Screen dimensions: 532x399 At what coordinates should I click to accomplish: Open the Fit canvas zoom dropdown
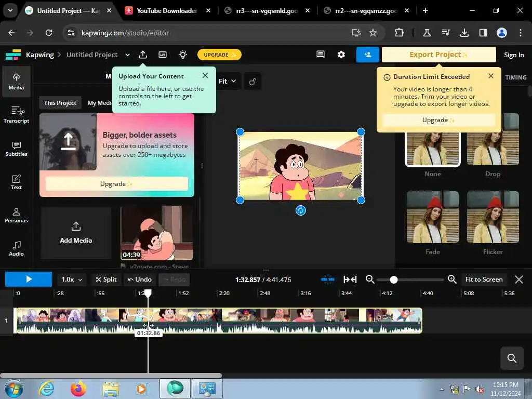(228, 81)
